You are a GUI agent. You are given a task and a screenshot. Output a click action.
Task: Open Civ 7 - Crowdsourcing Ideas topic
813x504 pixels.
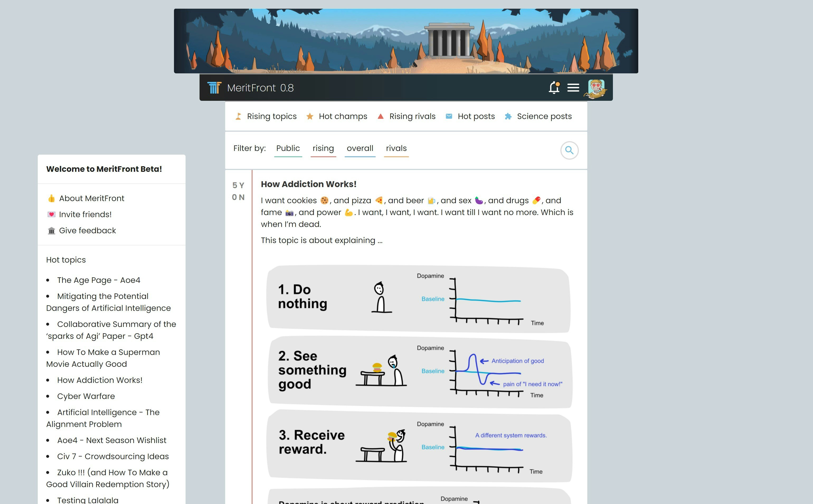pos(113,456)
